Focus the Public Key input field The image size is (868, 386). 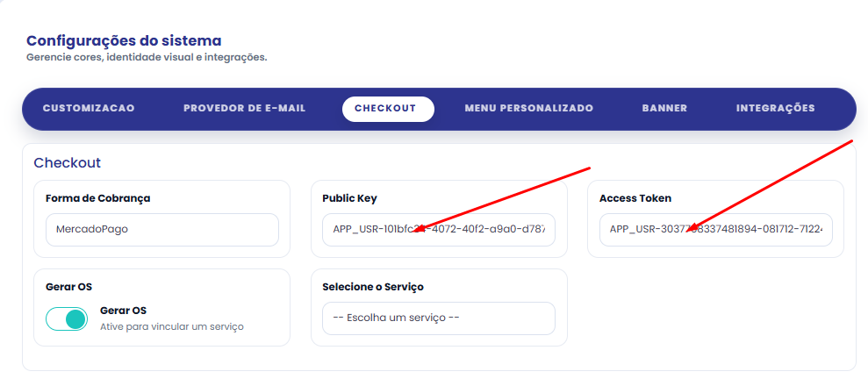click(439, 230)
